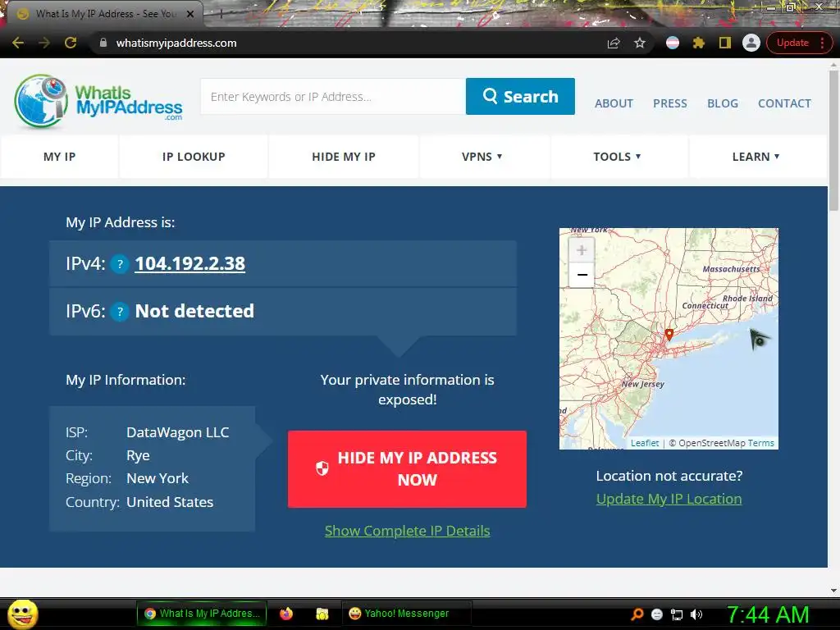Click the red Update button in Chrome
Viewport: 840px width, 630px height.
(792, 43)
